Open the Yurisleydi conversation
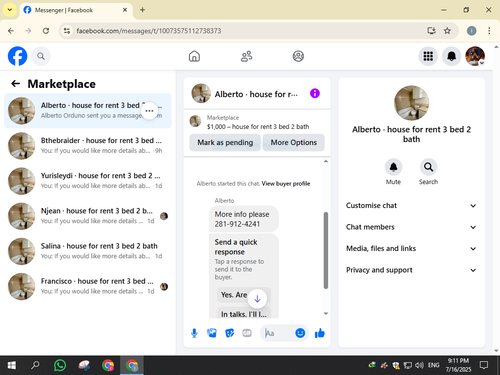Viewport: 500px width, 375px height. click(x=88, y=181)
